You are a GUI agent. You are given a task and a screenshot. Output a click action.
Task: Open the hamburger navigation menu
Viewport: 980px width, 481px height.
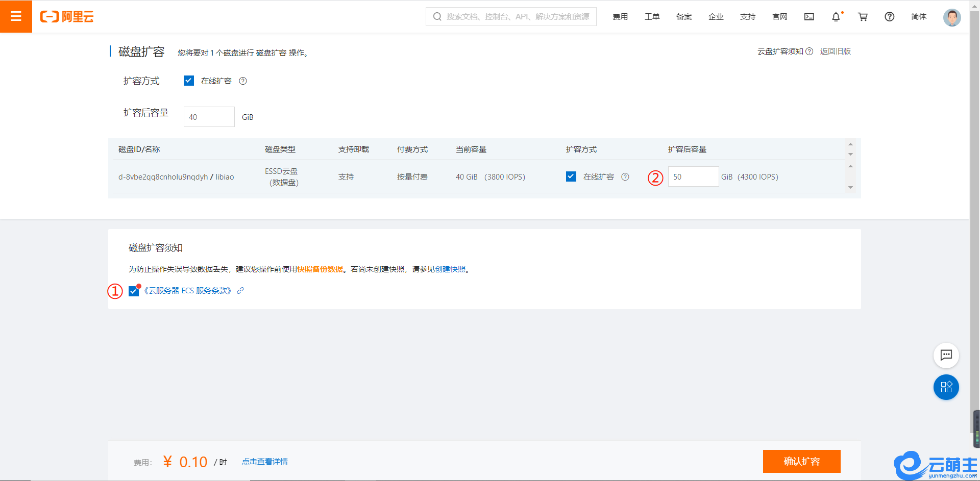pyautogui.click(x=16, y=16)
